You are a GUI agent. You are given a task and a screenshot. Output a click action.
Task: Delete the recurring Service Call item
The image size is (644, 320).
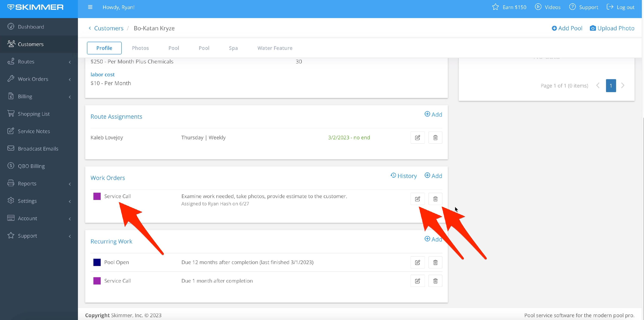pos(435,281)
